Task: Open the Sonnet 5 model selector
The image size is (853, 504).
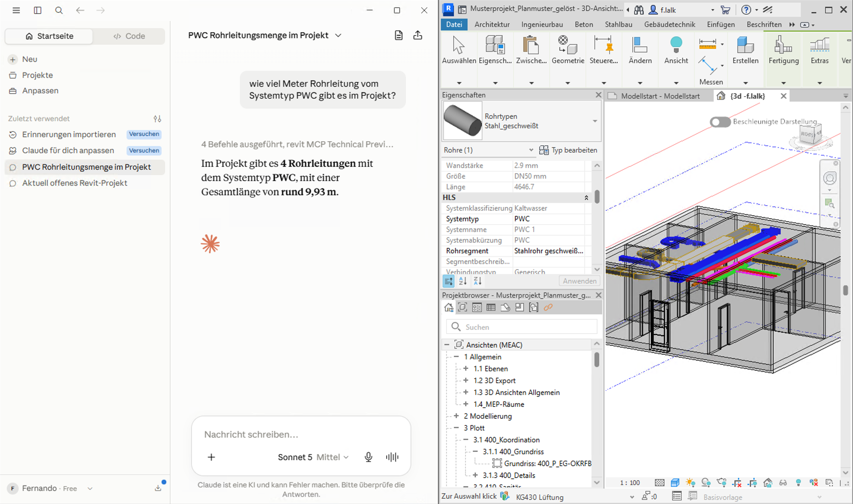Action: pyautogui.click(x=313, y=457)
